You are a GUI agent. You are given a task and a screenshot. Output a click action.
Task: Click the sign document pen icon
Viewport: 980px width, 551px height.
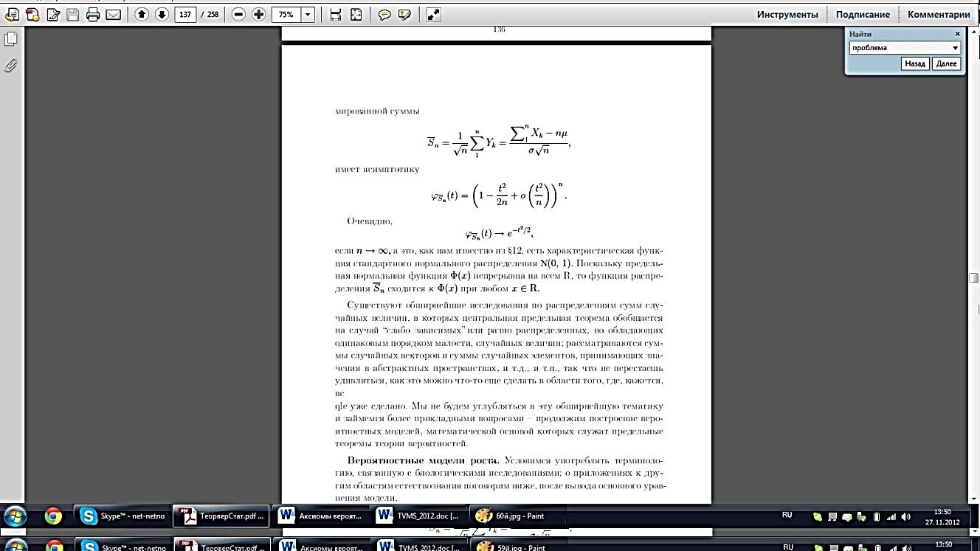tap(53, 14)
